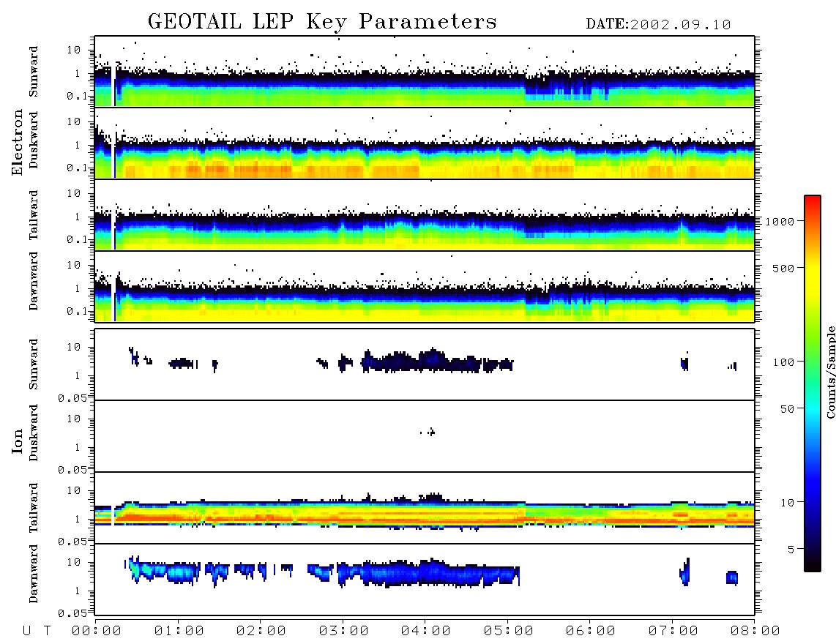The image size is (836, 644).
Task: Select the 100 color bar tick label
Action: tap(783, 362)
